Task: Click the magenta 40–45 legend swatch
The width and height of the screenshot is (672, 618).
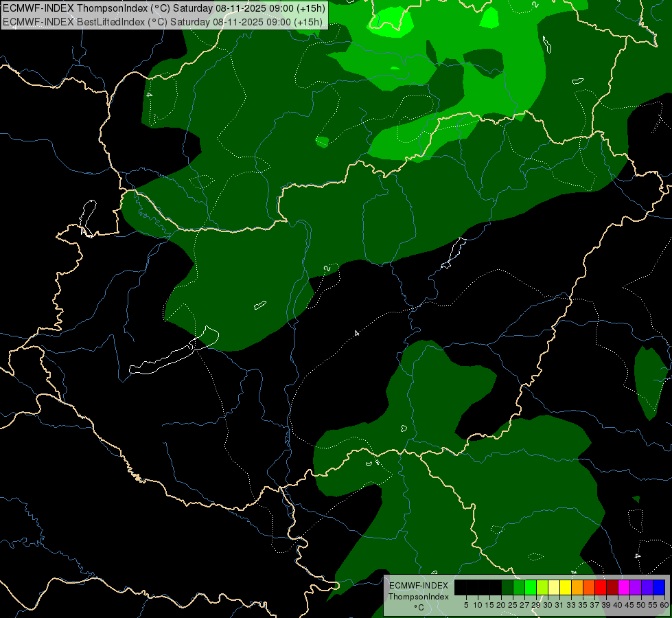Action: point(624,587)
